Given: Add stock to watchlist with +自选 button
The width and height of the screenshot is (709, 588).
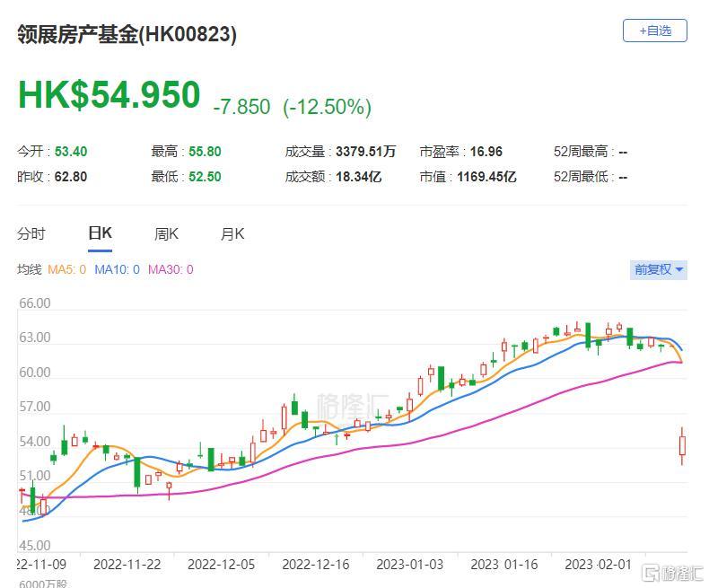Looking at the screenshot, I should [655, 31].
